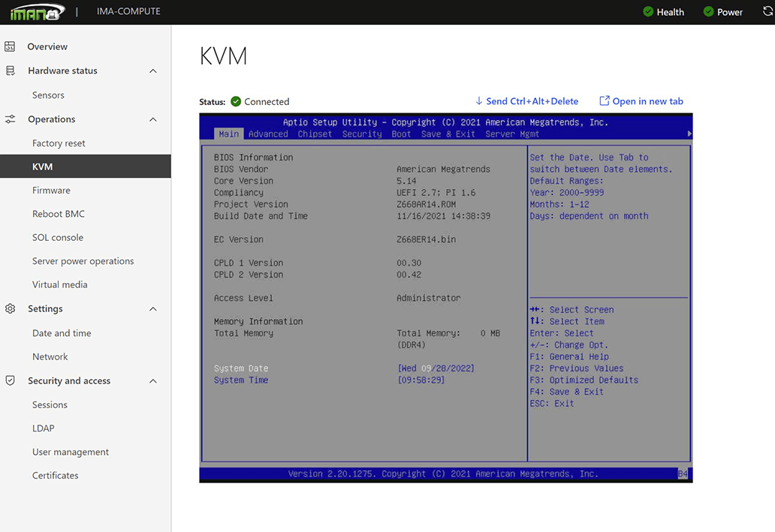Click Build Date value 11/16/2021 14:38:39
The height and width of the screenshot is (532, 775).
[x=443, y=216]
